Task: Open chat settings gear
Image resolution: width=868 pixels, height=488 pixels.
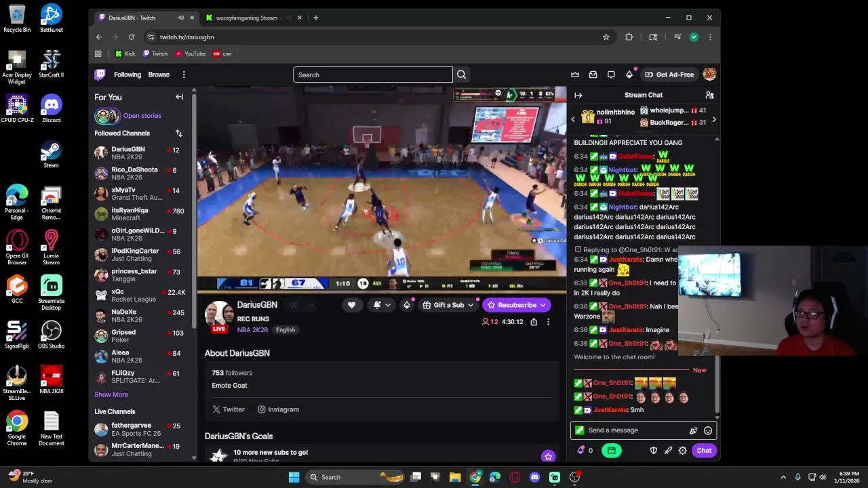Action: (x=682, y=451)
